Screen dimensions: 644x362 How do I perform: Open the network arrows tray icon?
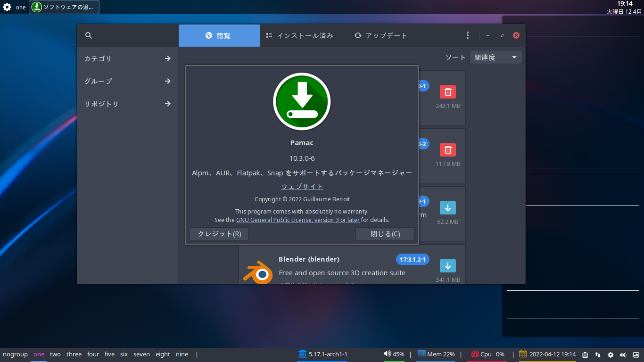(598, 355)
